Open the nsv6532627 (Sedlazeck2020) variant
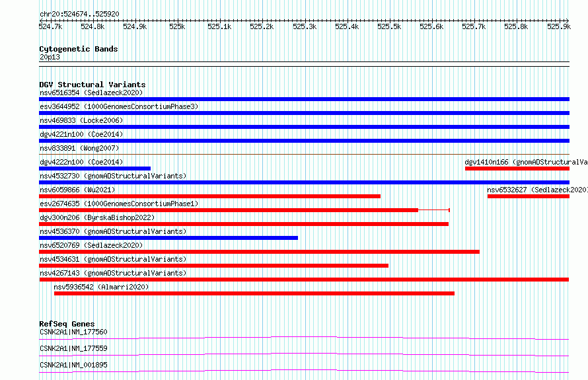This screenshot has width=588, height=380. tap(537, 190)
